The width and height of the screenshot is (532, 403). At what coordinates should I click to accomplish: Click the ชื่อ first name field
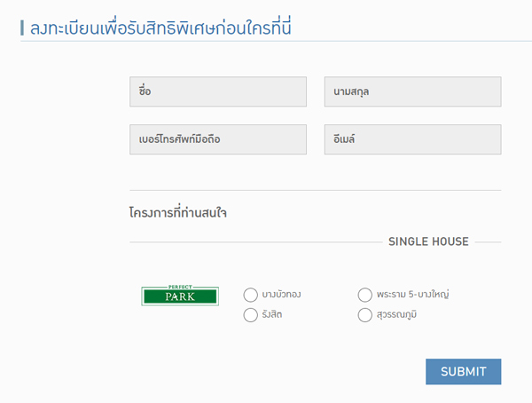[217, 91]
